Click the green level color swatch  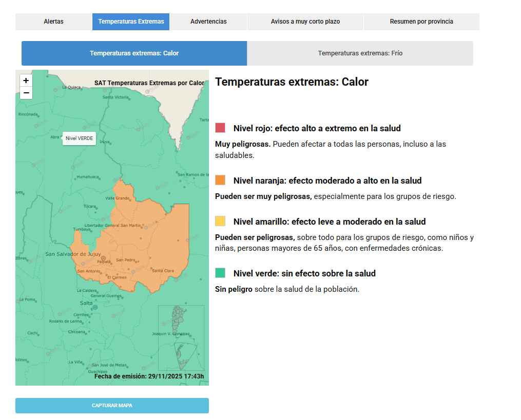220,273
